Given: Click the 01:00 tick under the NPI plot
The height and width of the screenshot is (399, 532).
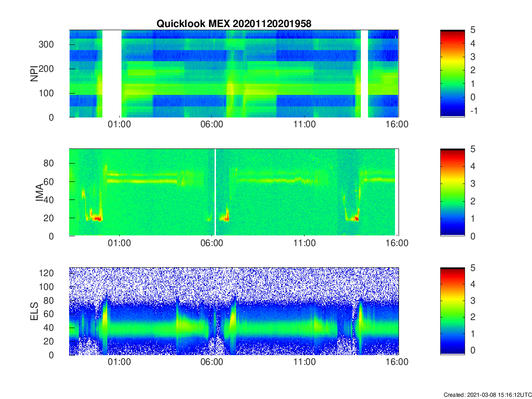Looking at the screenshot, I should pyautogui.click(x=119, y=125).
